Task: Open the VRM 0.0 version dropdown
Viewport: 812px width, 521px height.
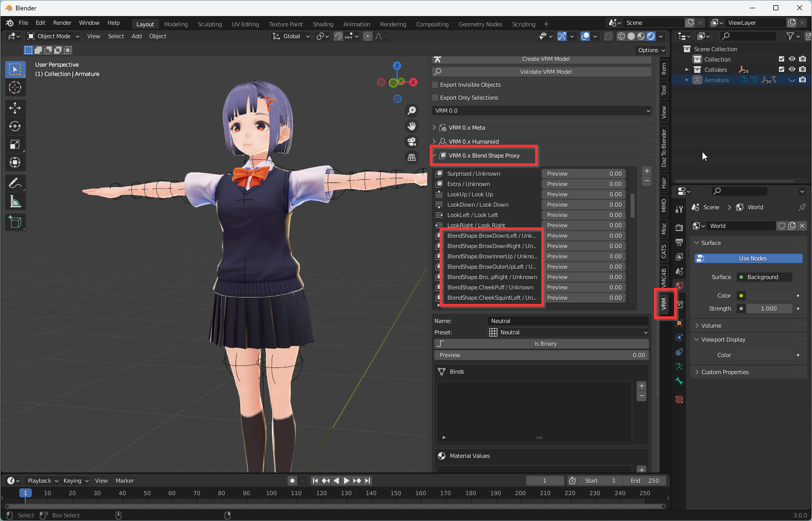Action: [x=541, y=111]
